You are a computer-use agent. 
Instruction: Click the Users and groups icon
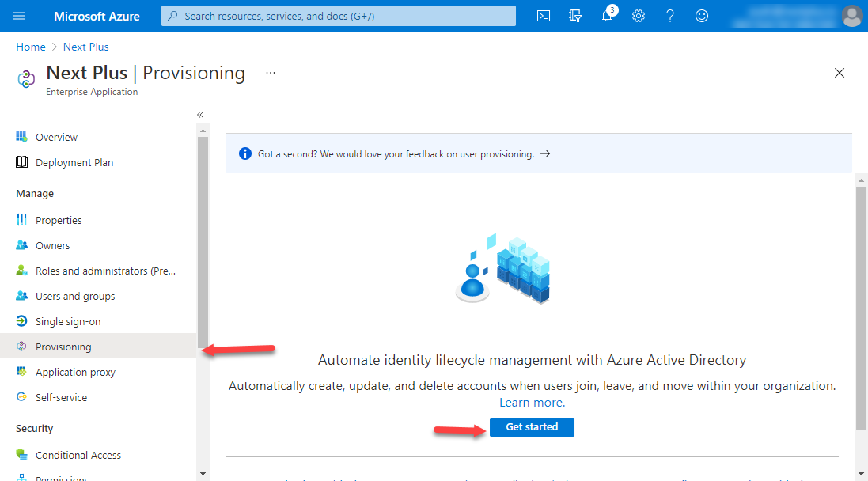(21, 296)
